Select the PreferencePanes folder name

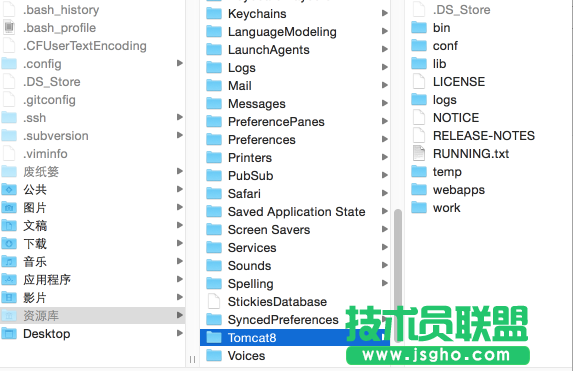[x=276, y=122]
